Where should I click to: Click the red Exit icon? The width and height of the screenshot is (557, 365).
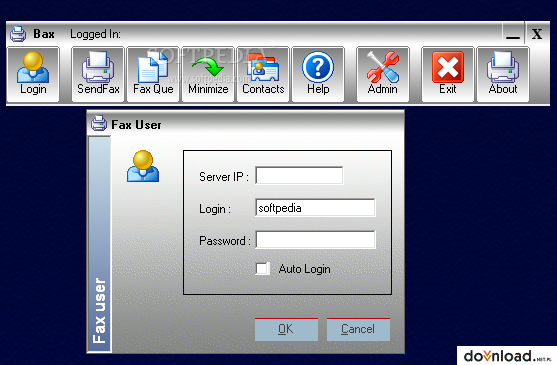click(448, 67)
